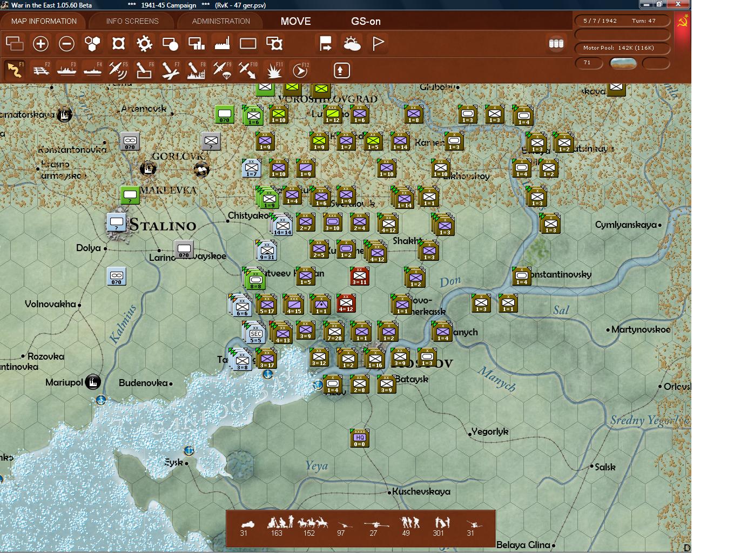Screen dimensions: 747x560
Task: Click the STALINO city label
Action: coord(163,225)
